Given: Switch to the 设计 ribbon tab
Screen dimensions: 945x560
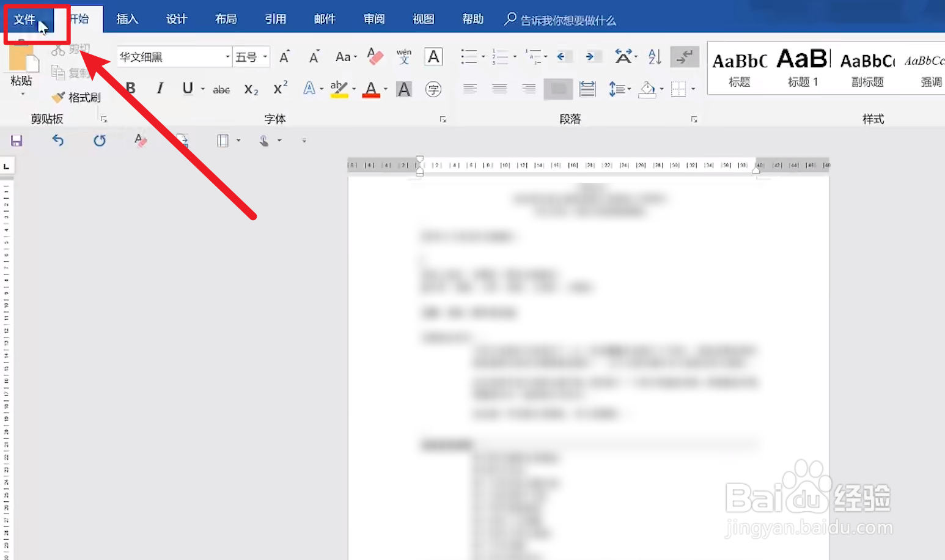Looking at the screenshot, I should coord(176,20).
